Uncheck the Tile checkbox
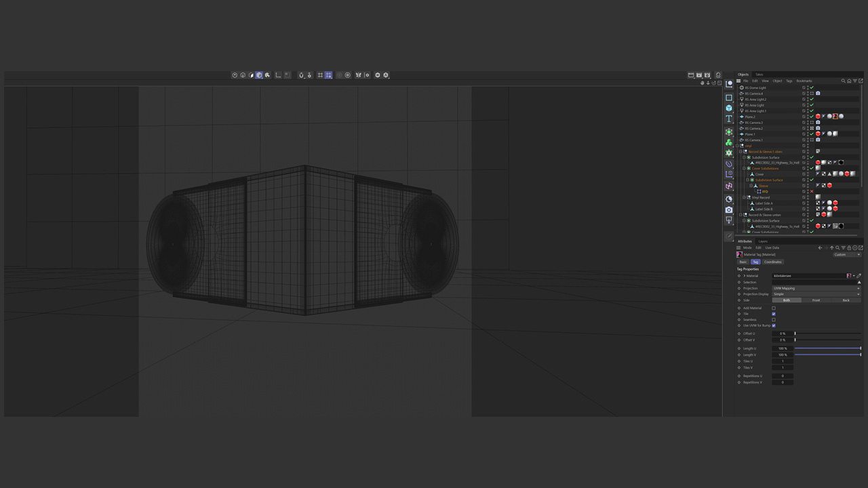Screen dimensions: 868x488 pos(773,314)
